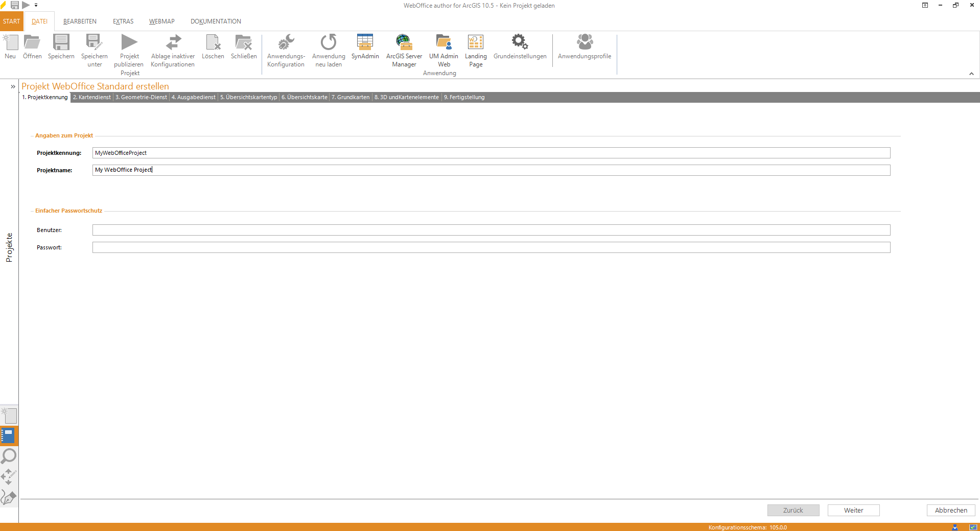The height and width of the screenshot is (531, 980).
Task: Go to step 3. Geometrie-Dienst
Action: point(141,97)
